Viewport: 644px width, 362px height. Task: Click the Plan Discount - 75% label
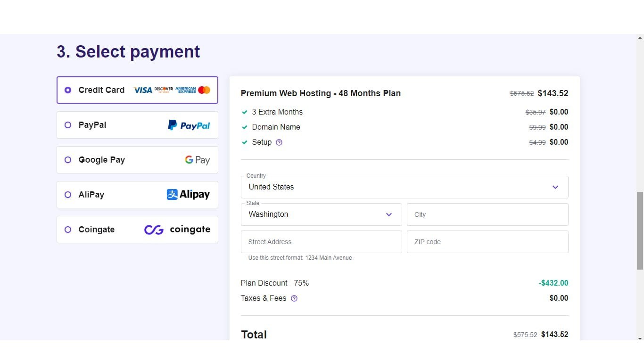coord(275,283)
